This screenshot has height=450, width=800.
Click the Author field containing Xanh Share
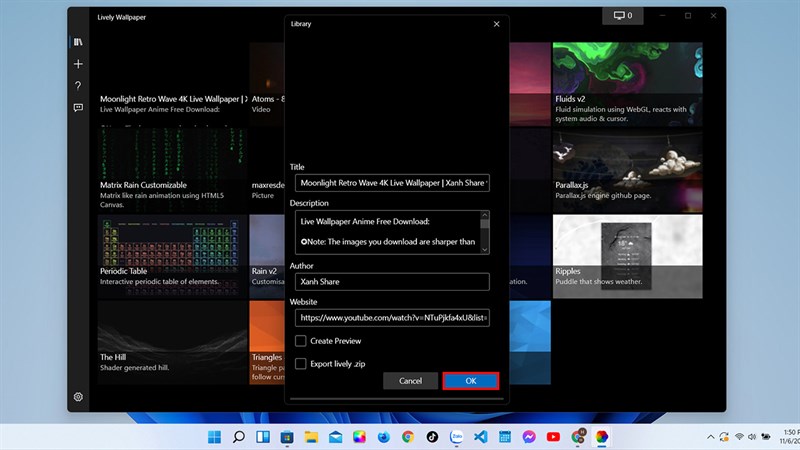pyautogui.click(x=392, y=282)
